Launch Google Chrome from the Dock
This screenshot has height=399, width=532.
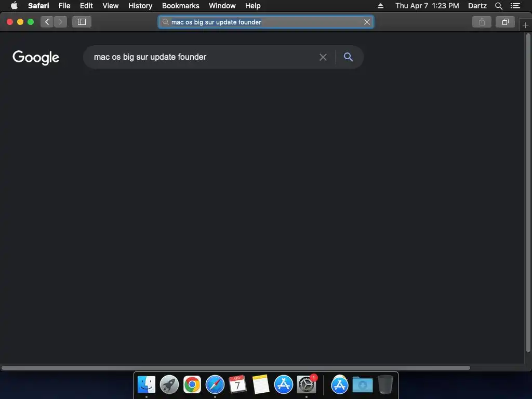(192, 384)
